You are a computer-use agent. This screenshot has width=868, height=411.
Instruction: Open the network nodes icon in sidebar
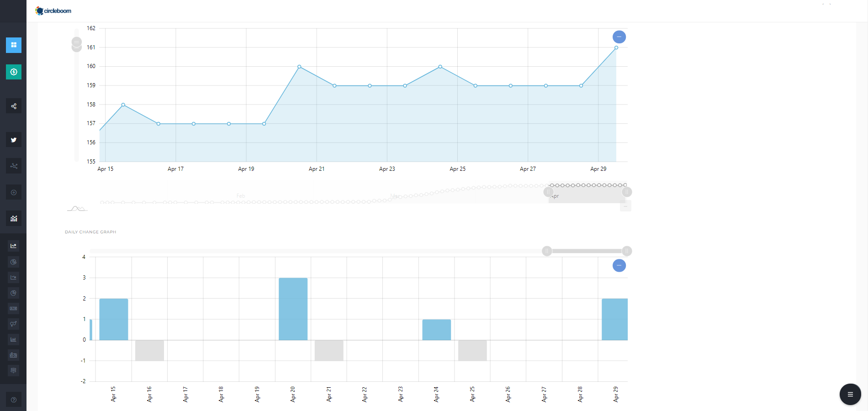14,166
